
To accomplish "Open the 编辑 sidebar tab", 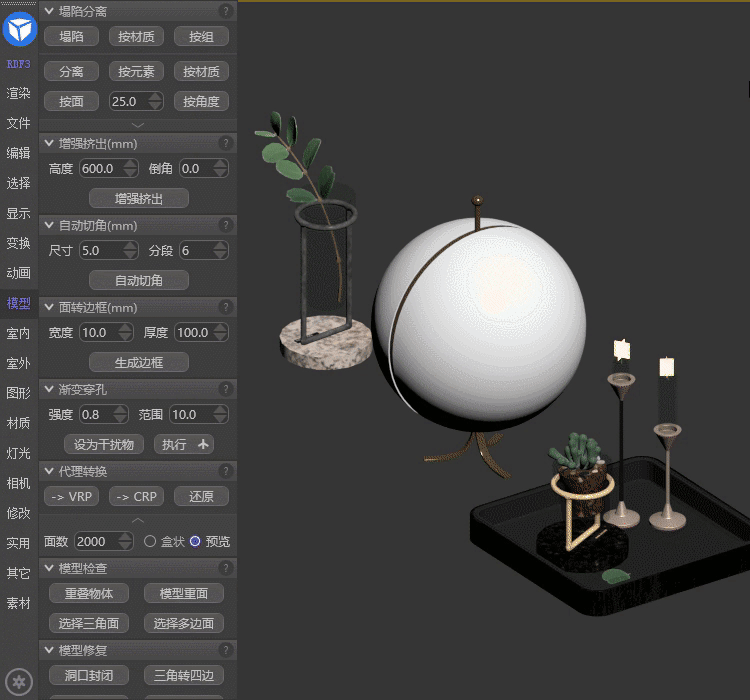I will (x=19, y=153).
